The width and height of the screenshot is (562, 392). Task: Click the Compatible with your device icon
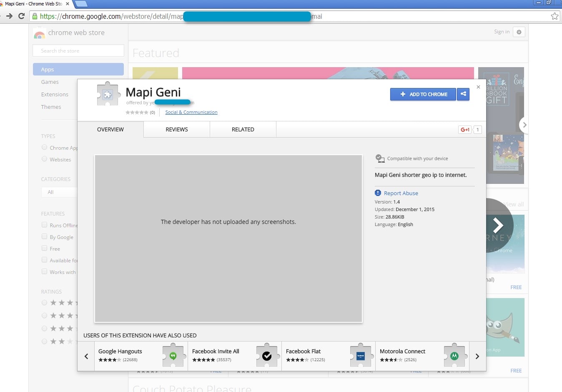point(379,158)
